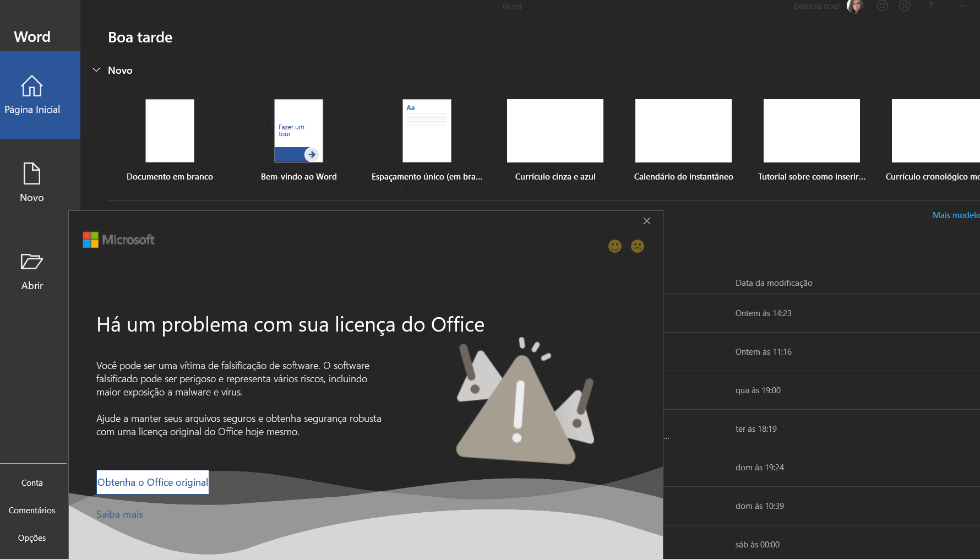Click the yellow smiley in license dialog
Screen dimensions: 980x559
pos(615,246)
